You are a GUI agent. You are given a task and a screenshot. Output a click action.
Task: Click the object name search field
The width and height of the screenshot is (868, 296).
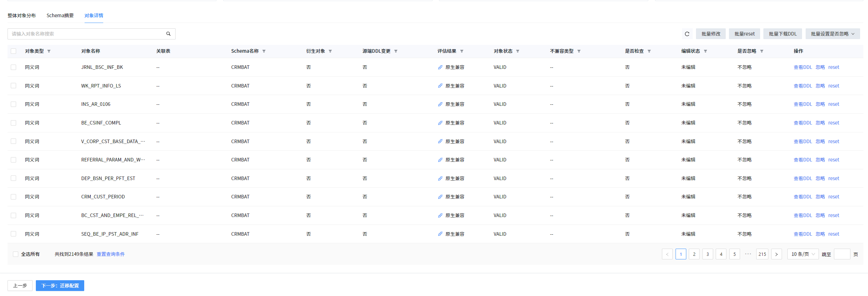point(86,34)
